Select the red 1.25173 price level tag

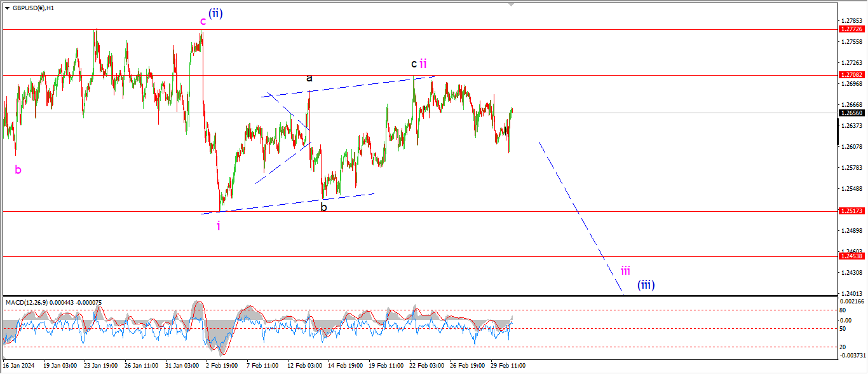[851, 211]
